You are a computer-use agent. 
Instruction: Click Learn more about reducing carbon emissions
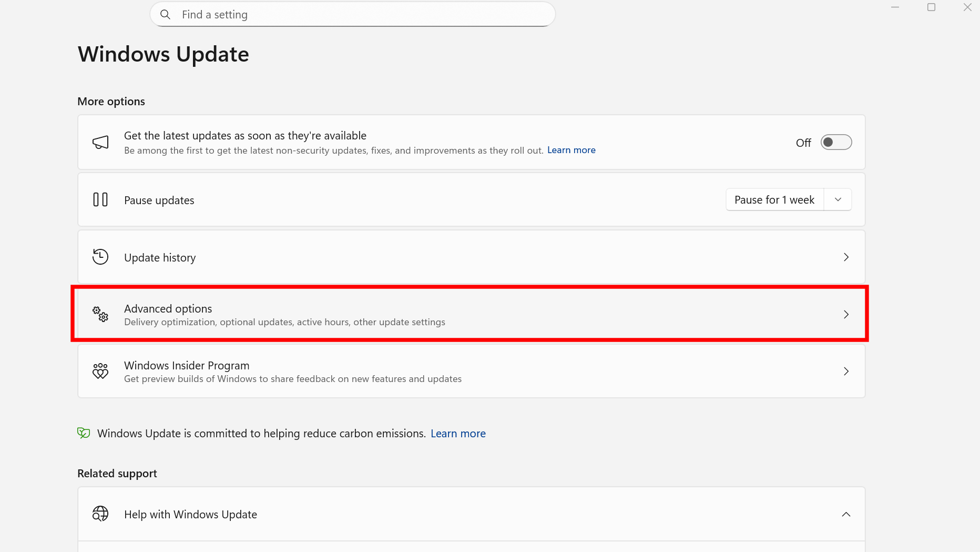[x=458, y=433]
